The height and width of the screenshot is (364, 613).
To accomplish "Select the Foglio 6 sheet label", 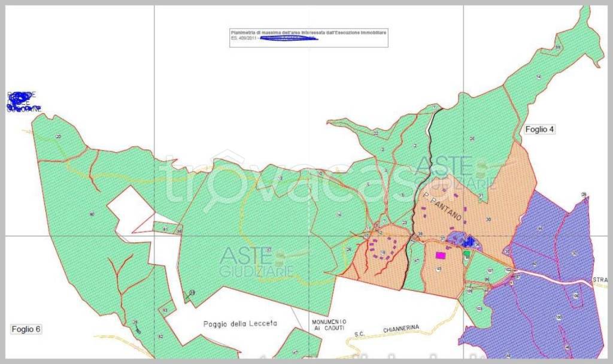I will (x=26, y=329).
